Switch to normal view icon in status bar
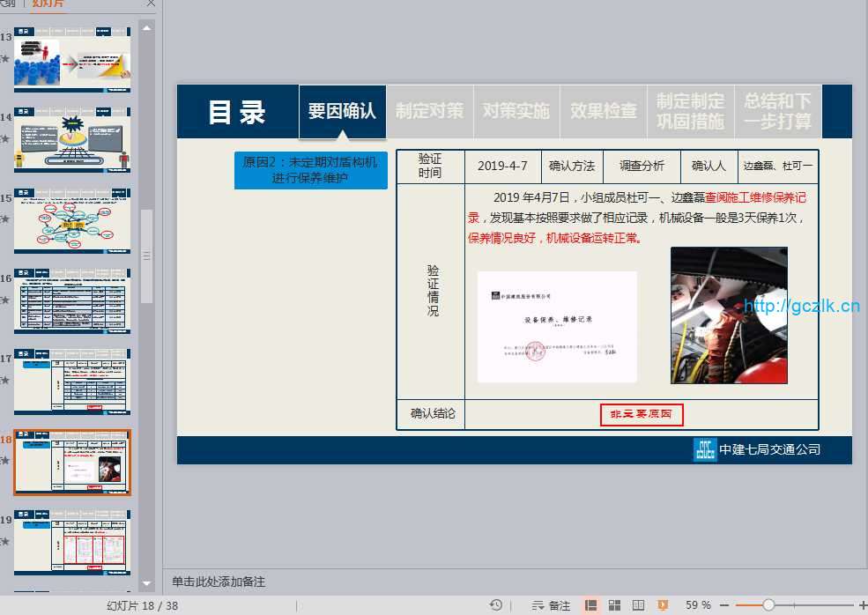The image size is (868, 615). click(591, 605)
